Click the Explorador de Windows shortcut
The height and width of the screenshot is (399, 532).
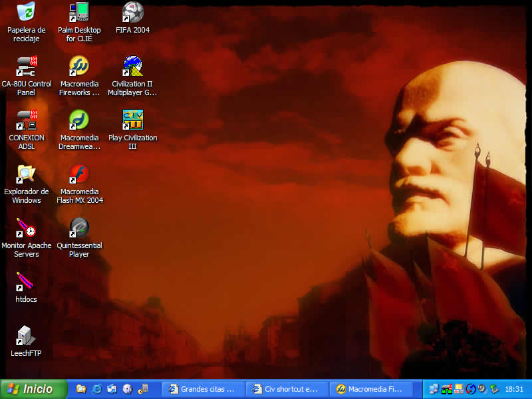tap(26, 174)
